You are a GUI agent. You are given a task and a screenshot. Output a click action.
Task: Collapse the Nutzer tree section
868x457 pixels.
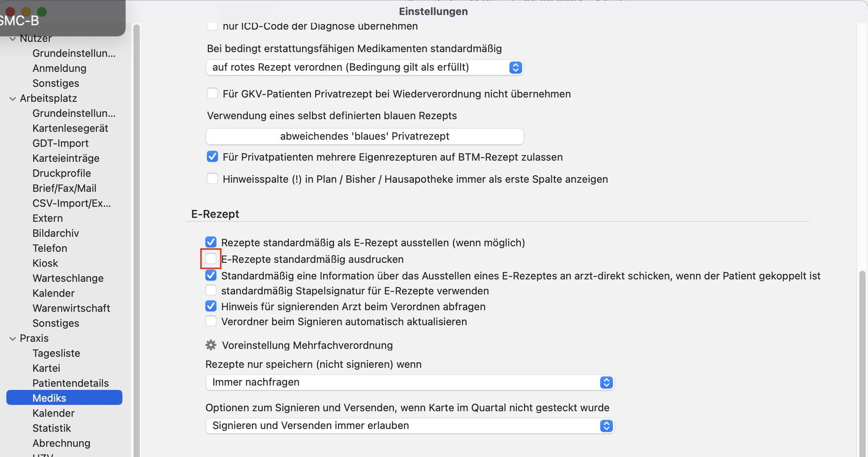tap(13, 39)
